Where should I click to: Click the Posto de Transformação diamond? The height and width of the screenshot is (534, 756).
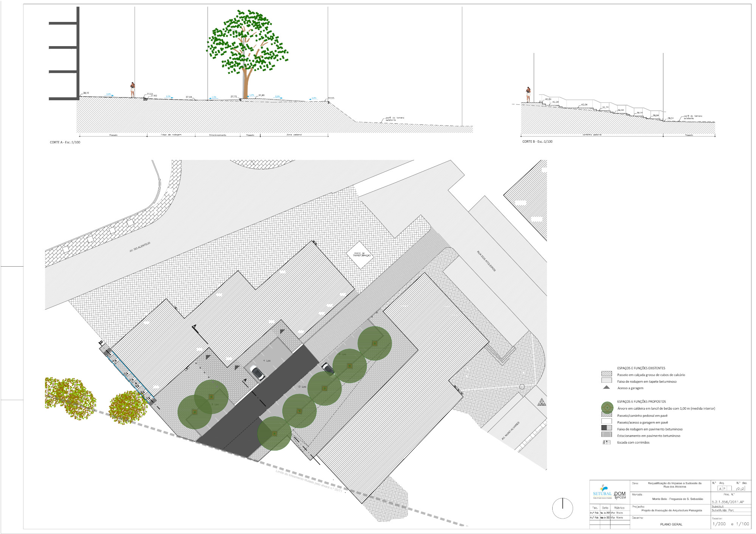click(359, 255)
